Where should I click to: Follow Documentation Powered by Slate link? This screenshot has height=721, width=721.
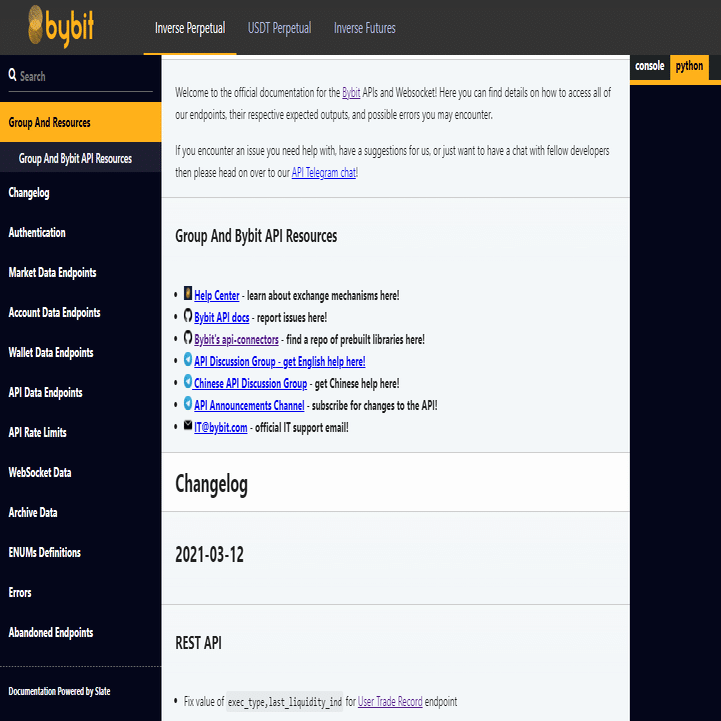coord(59,691)
